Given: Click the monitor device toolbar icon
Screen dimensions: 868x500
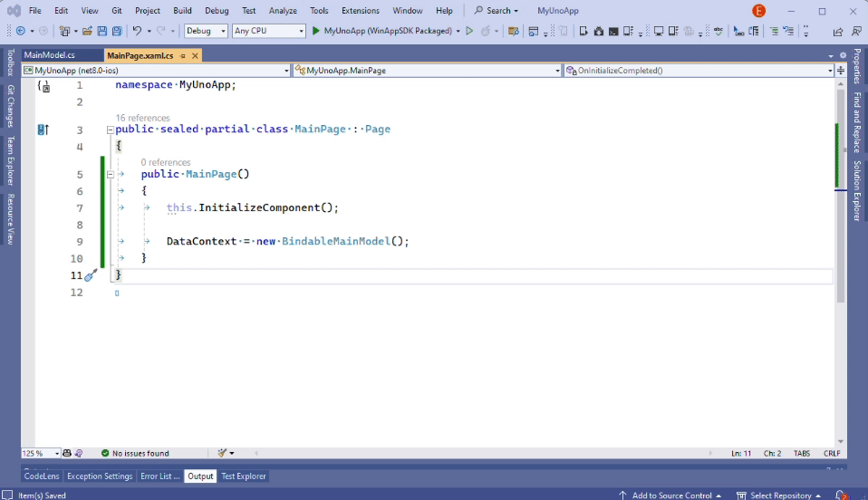Looking at the screenshot, I should [658, 31].
